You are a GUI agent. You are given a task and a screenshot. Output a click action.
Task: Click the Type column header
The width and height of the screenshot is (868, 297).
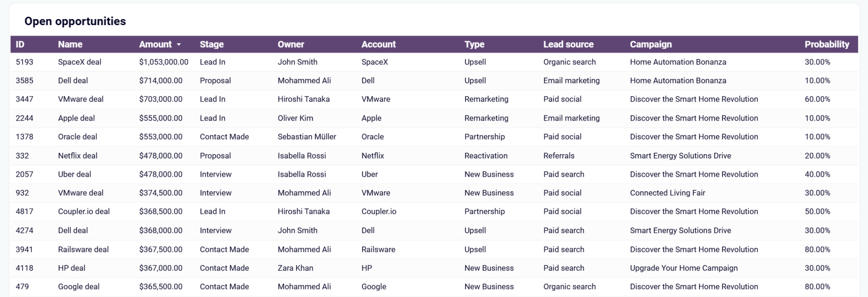click(x=474, y=45)
